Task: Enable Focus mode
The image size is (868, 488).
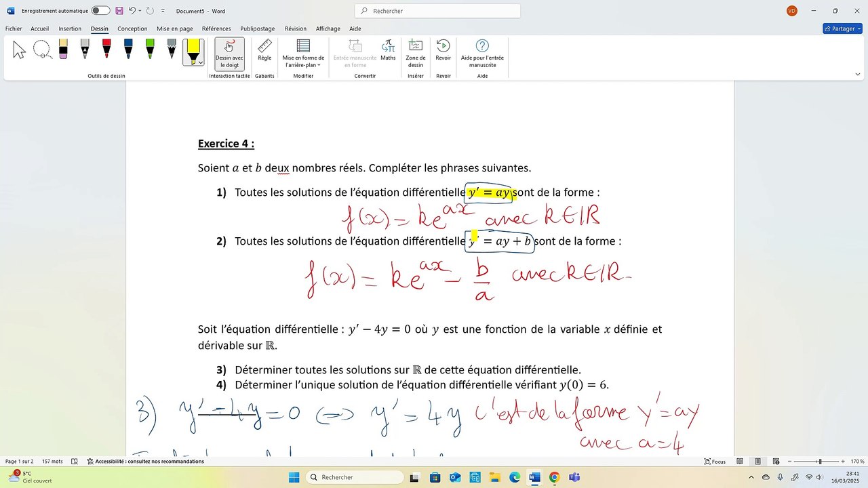Action: [x=715, y=462]
